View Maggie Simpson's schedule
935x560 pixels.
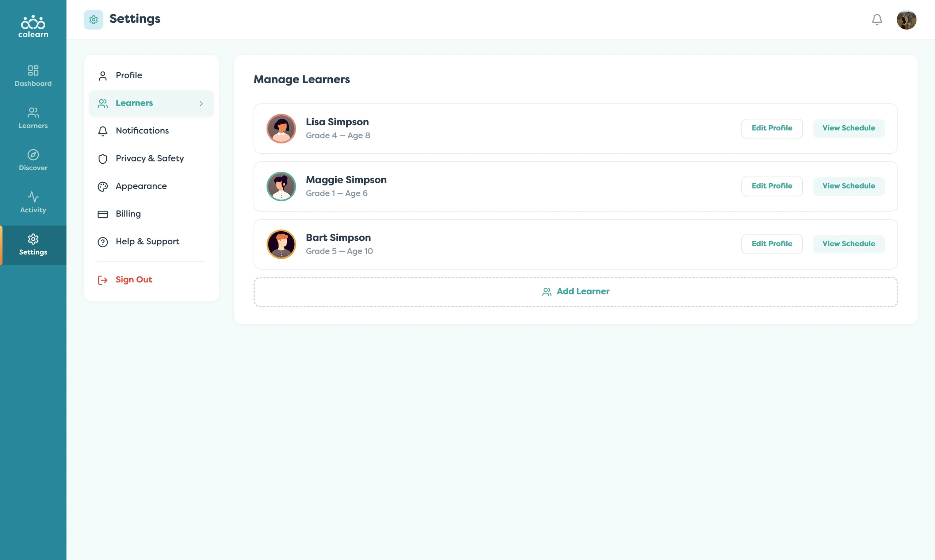point(849,186)
